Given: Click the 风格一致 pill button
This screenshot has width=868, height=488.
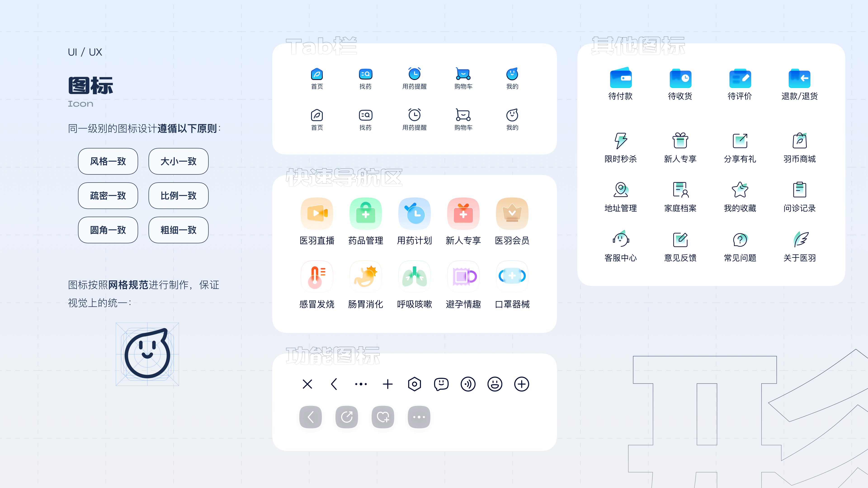Looking at the screenshot, I should 108,161.
